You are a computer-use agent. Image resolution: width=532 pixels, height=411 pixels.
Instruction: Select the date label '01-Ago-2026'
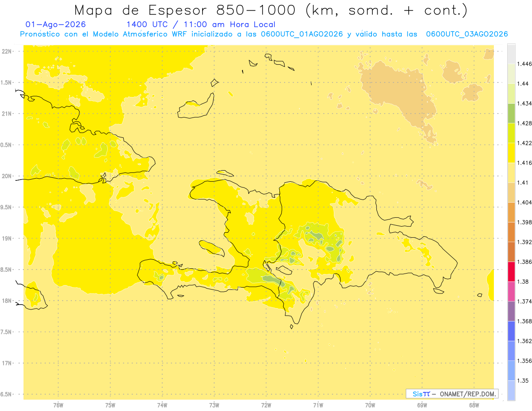pos(55,25)
